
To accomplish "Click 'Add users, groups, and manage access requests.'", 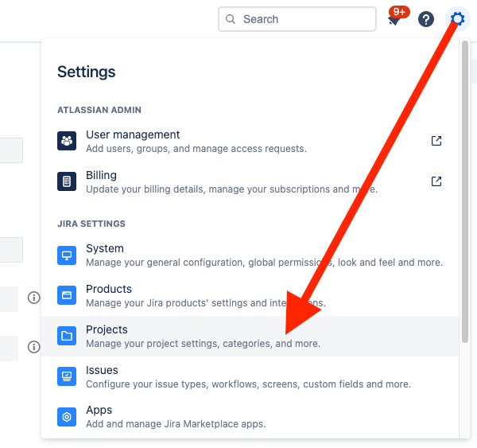I will coord(196,149).
